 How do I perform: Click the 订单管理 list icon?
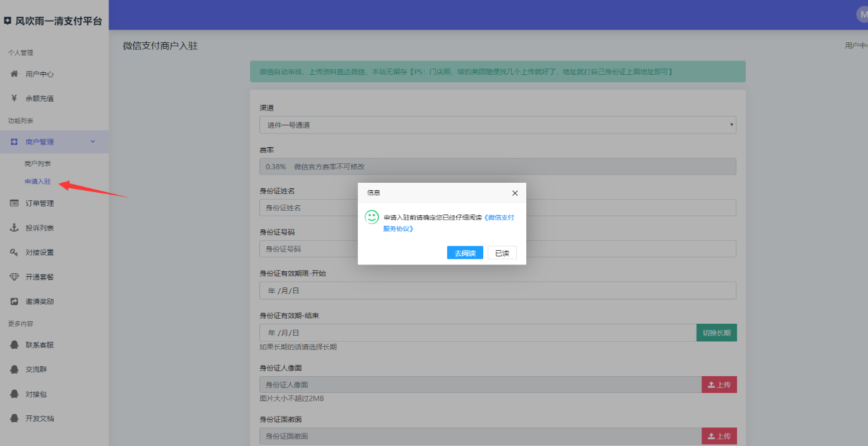pos(14,203)
